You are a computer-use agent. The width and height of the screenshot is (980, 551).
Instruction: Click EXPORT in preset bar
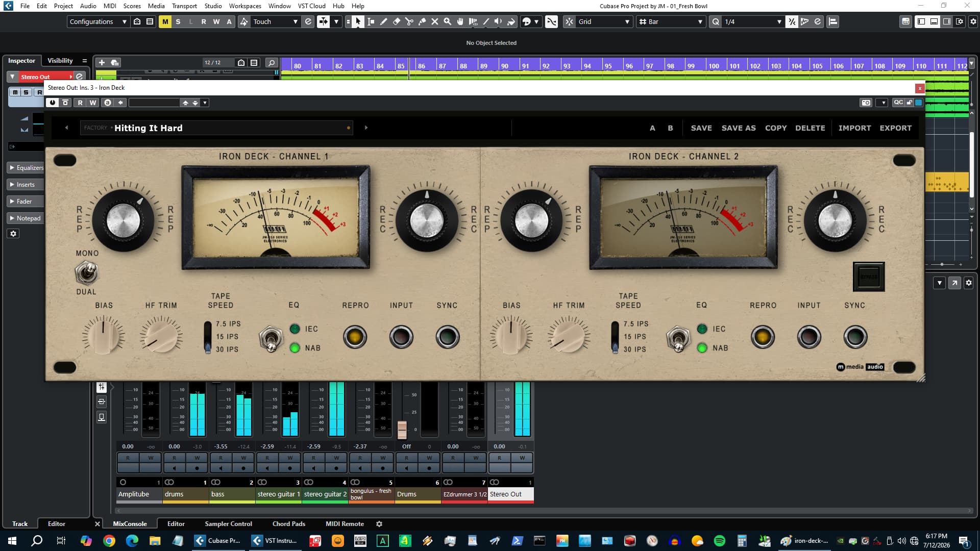click(895, 128)
